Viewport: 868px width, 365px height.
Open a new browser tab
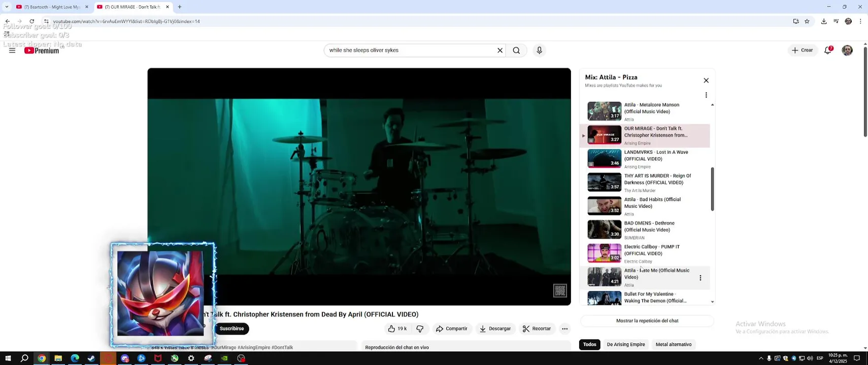(180, 7)
